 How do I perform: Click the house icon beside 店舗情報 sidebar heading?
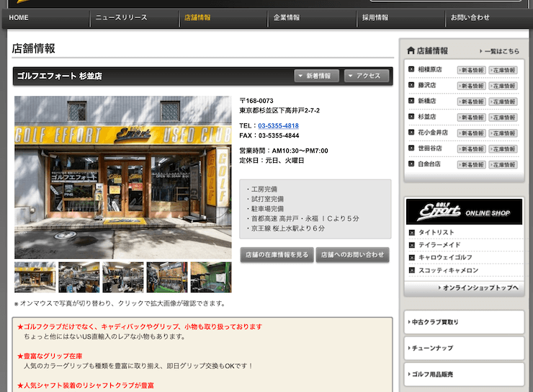click(x=411, y=50)
